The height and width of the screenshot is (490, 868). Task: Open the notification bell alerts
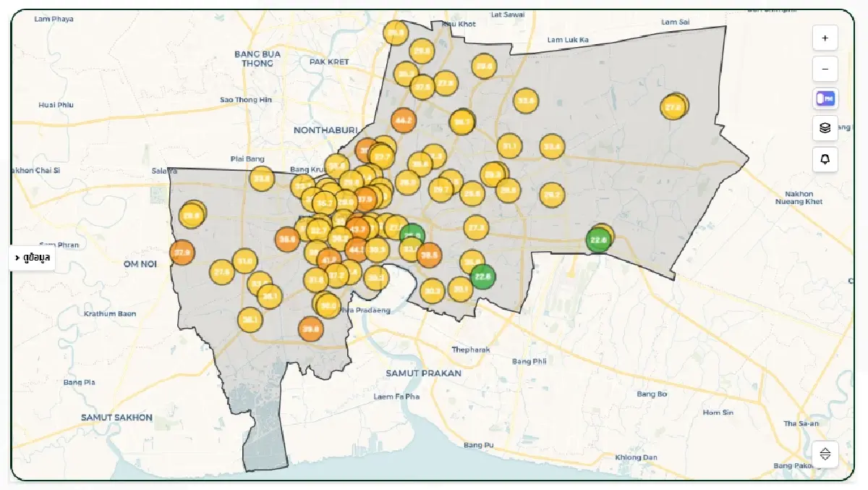pos(825,159)
